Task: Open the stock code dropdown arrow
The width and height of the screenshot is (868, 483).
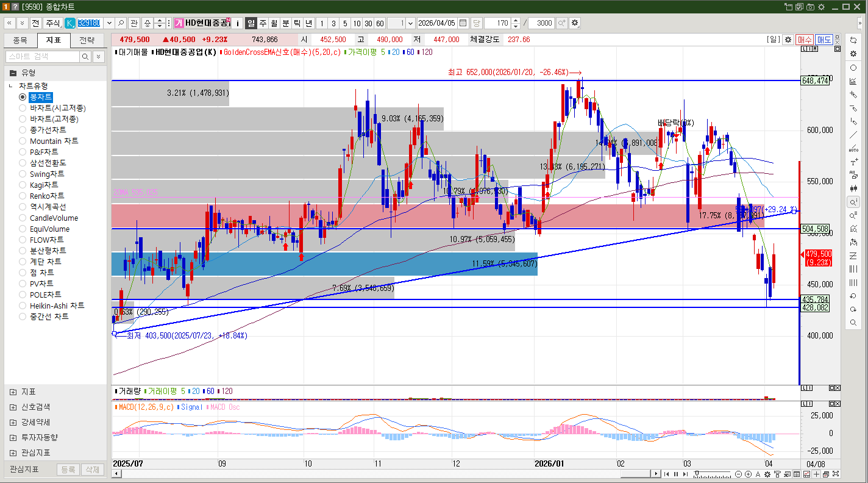Action: 109,23
